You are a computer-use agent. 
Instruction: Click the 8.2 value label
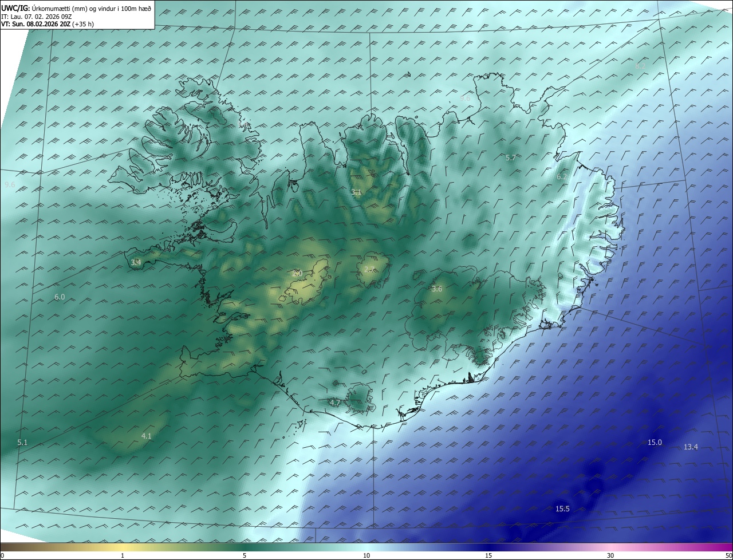pos(640,66)
